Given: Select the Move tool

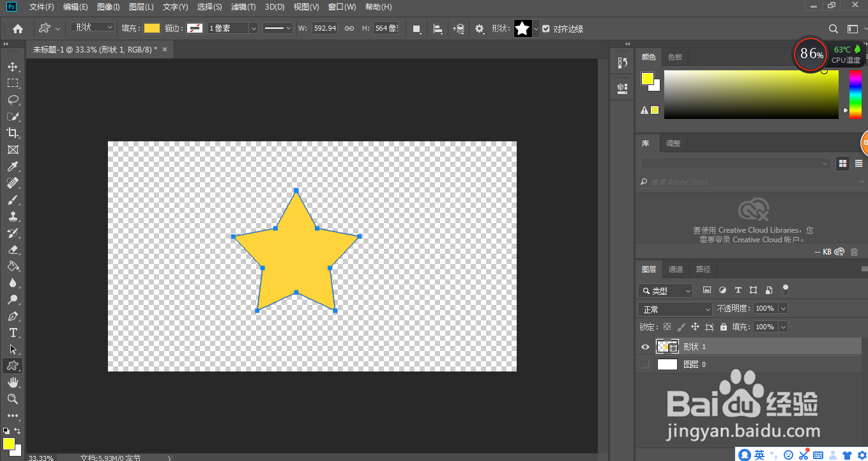Looking at the screenshot, I should pyautogui.click(x=13, y=66).
